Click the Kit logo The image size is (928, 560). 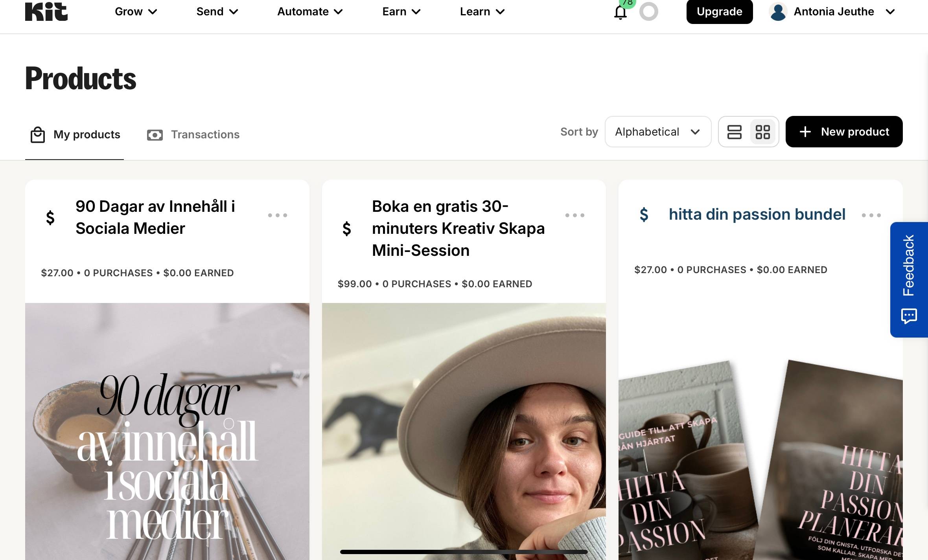pyautogui.click(x=46, y=11)
